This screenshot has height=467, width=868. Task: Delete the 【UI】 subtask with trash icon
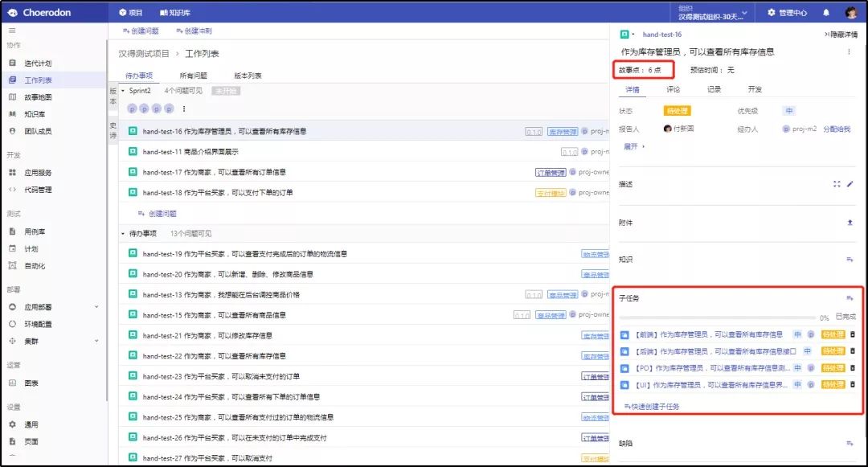pyautogui.click(x=853, y=385)
